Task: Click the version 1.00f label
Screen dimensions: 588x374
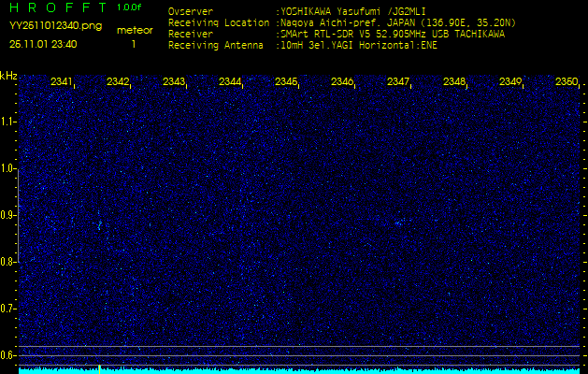Action: pyautogui.click(x=130, y=7)
